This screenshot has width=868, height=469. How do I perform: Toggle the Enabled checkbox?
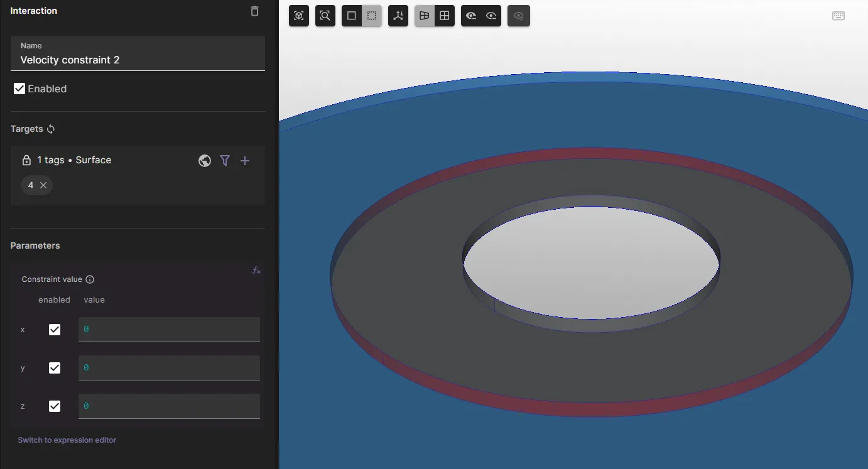[x=19, y=89]
